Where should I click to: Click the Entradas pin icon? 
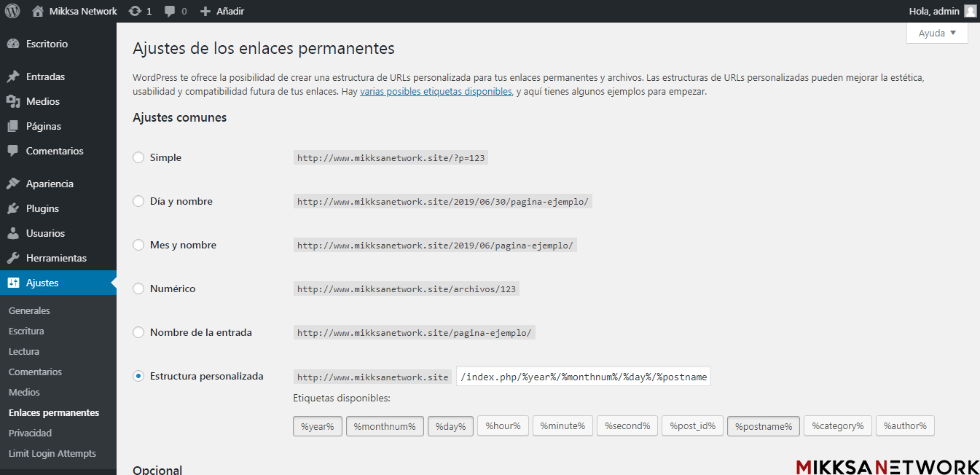point(13,76)
